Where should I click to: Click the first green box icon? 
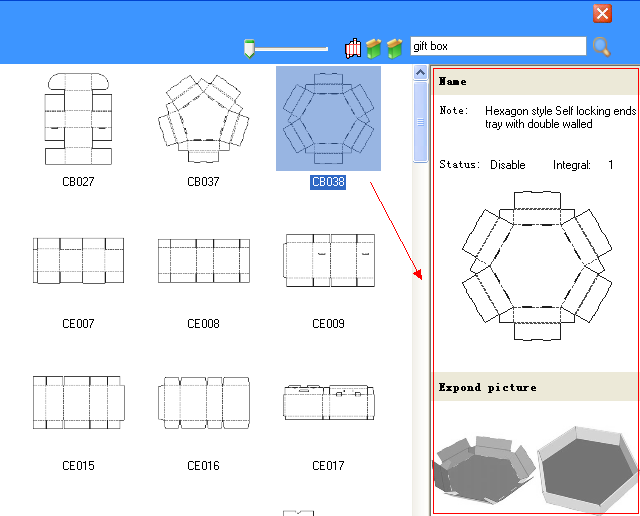coord(373,49)
